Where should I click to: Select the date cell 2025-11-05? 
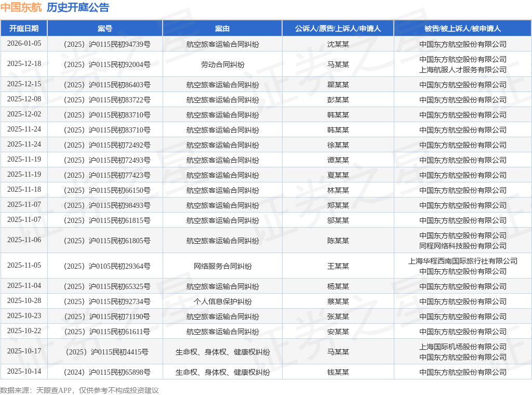click(x=24, y=266)
